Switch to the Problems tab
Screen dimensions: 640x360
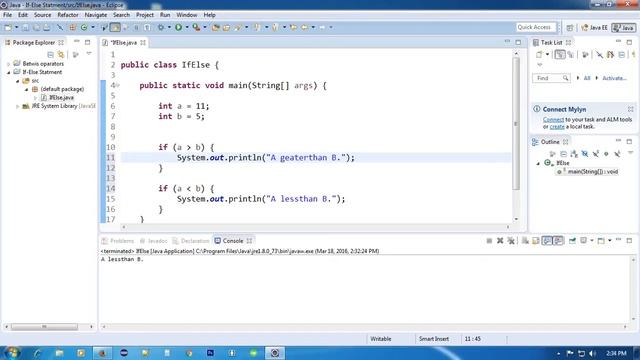118,241
